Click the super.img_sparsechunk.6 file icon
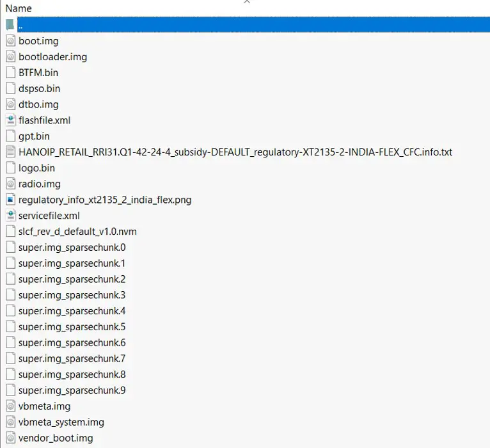Viewport: 490px width, 448px height. click(11, 342)
